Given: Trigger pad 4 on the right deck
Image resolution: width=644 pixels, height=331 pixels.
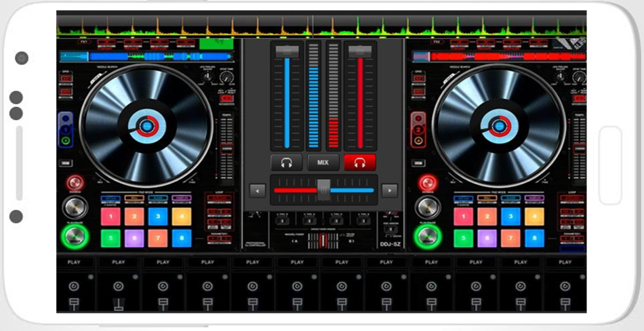Looking at the screenshot, I should coord(534,217).
